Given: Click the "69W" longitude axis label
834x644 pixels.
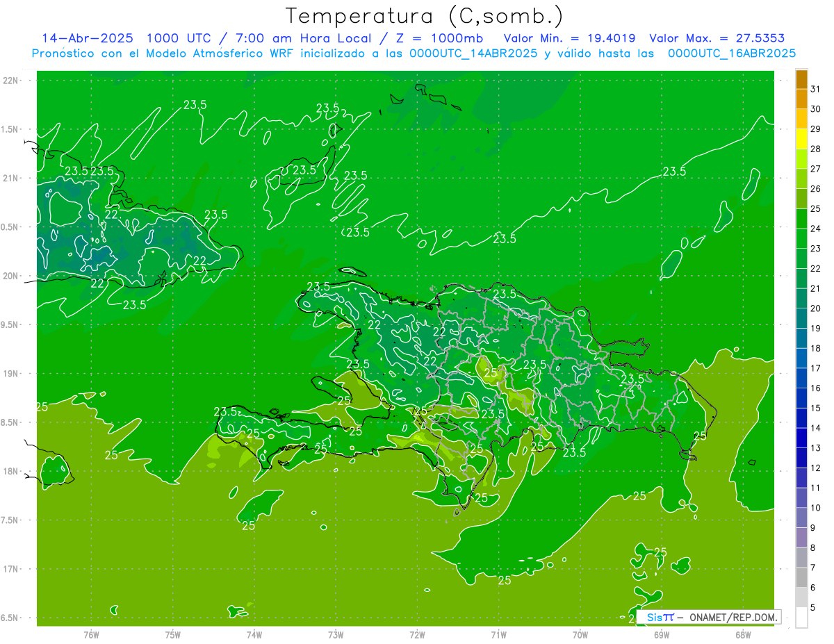Looking at the screenshot, I should pos(662,634).
